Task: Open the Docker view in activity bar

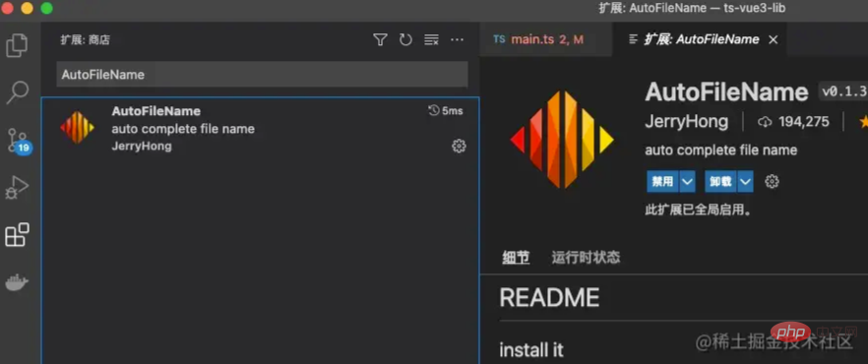Action: click(x=17, y=282)
